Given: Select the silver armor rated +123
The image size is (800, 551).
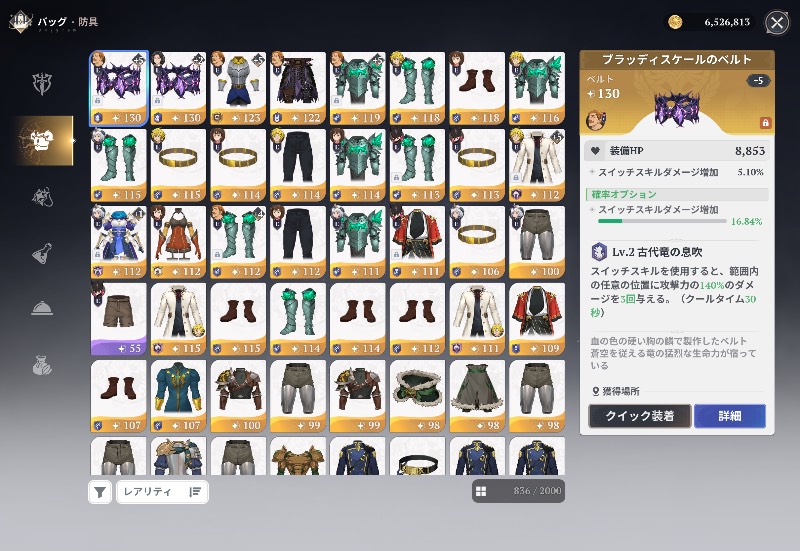Looking at the screenshot, I should tap(238, 88).
